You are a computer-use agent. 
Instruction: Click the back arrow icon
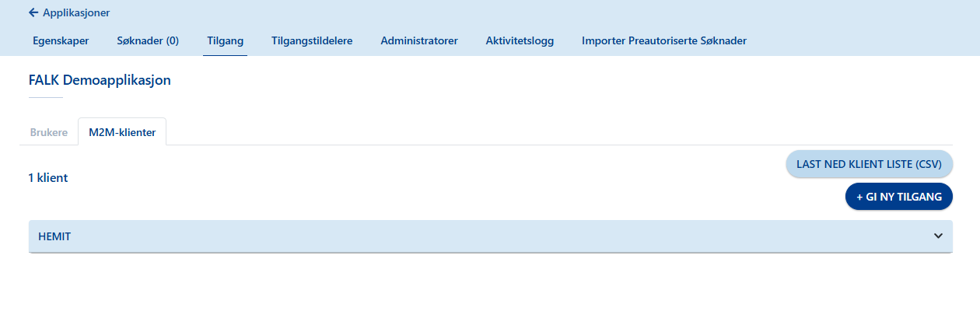coord(33,12)
